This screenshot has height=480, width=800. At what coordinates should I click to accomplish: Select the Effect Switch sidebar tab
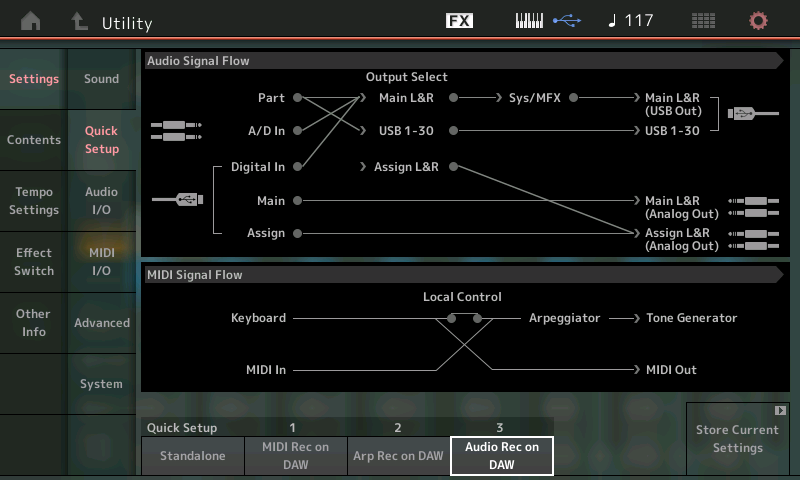(x=34, y=262)
